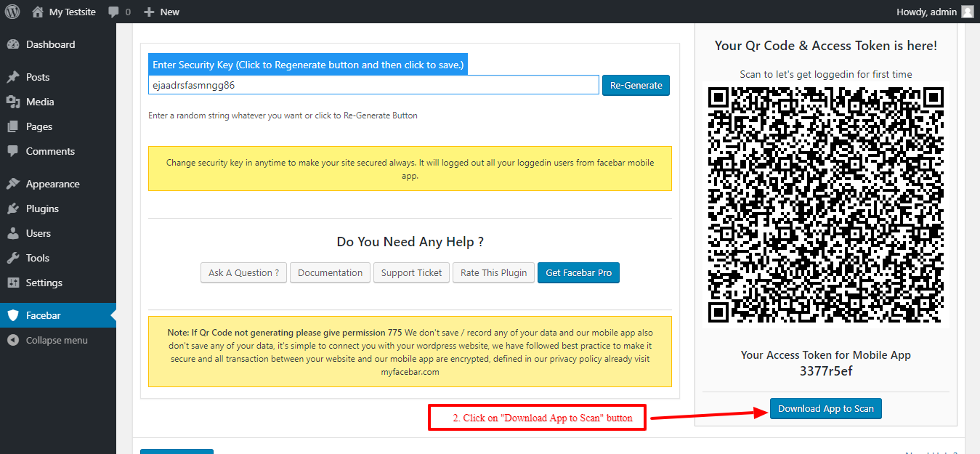Viewport: 980px width, 454px height.
Task: Click New in the admin bar
Action: 170,12
